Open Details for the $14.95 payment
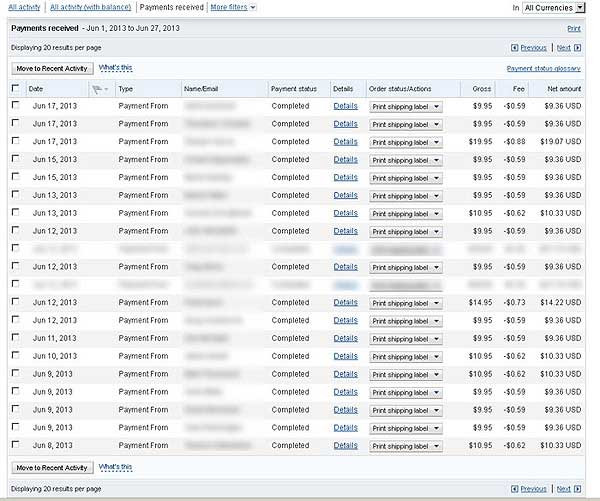This screenshot has width=600, height=501. tap(345, 302)
